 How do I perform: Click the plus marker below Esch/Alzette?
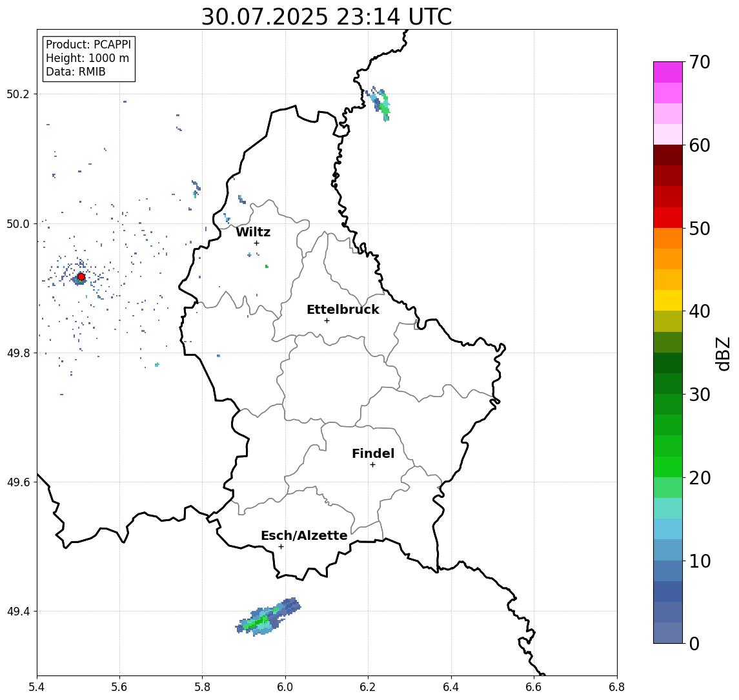(x=281, y=547)
